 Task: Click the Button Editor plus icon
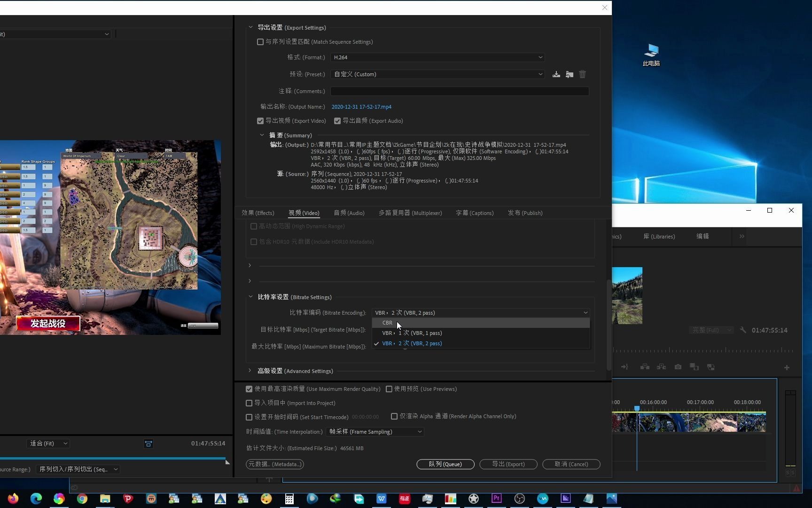tap(787, 367)
